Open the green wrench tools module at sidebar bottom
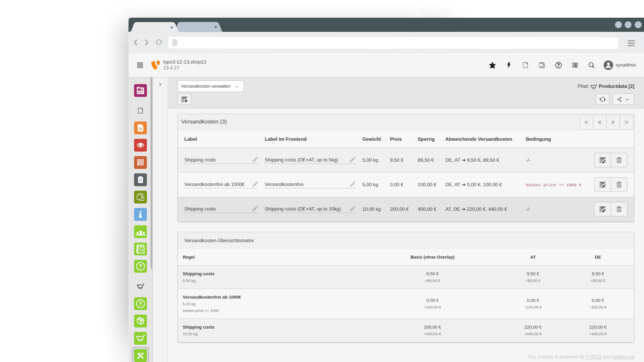This screenshot has height=362, width=644. coord(140,356)
